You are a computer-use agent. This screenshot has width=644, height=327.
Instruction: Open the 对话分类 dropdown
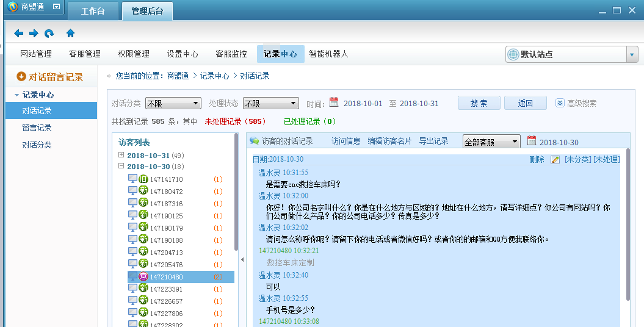[173, 104]
